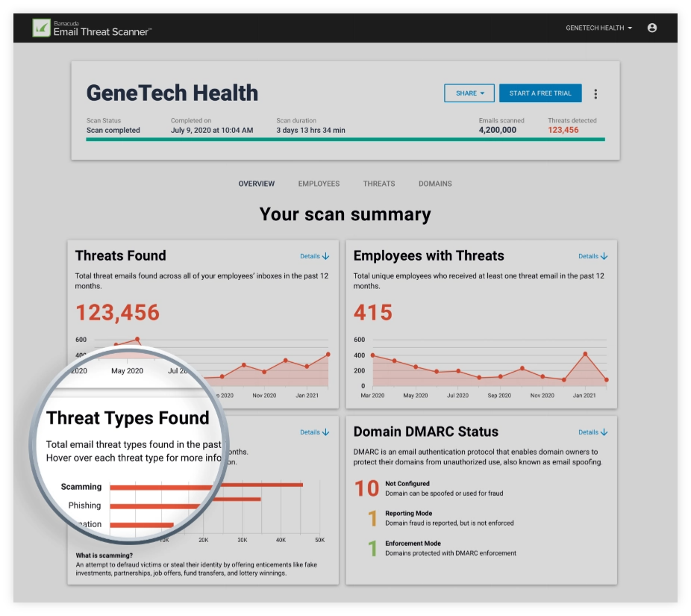The image size is (691, 616).
Task: Click the 415 employees count
Action: click(x=373, y=312)
